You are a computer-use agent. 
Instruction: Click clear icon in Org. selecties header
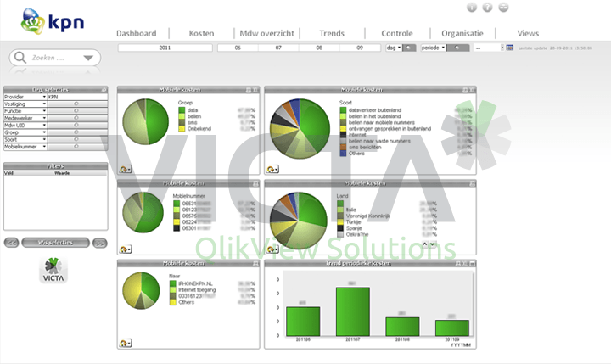(x=104, y=90)
